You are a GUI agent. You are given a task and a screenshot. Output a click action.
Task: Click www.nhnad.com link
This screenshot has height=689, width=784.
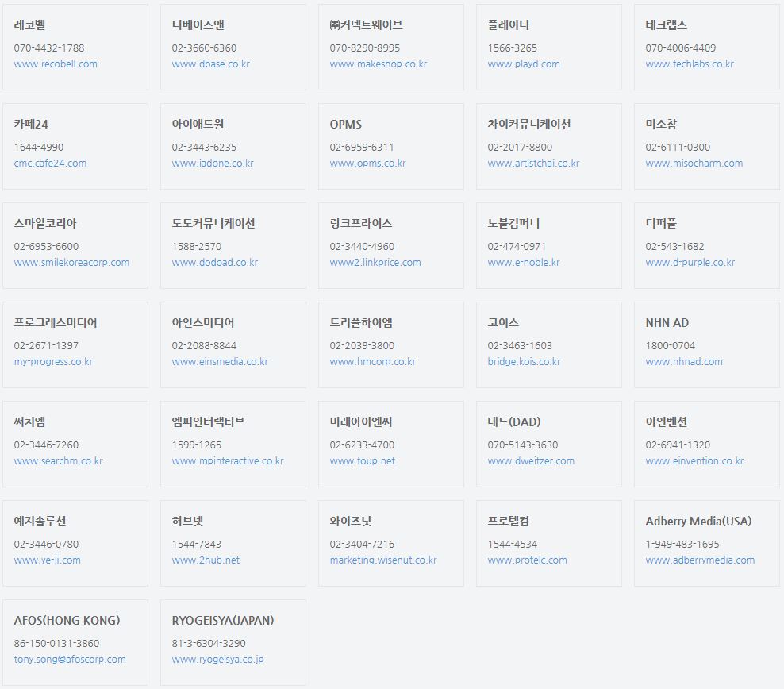pos(684,361)
